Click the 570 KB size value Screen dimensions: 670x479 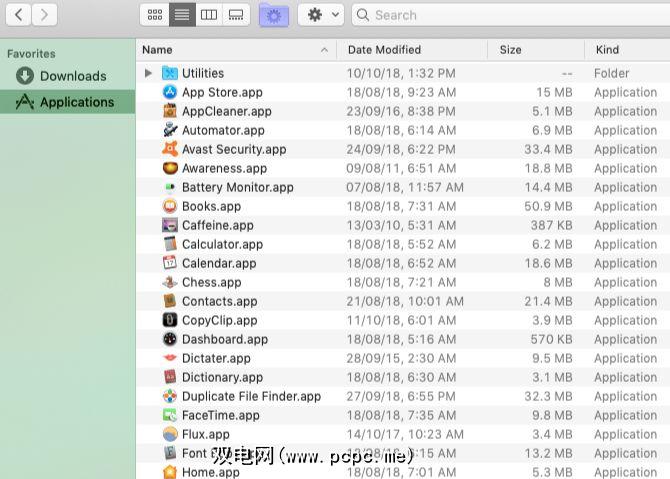pyautogui.click(x=551, y=339)
